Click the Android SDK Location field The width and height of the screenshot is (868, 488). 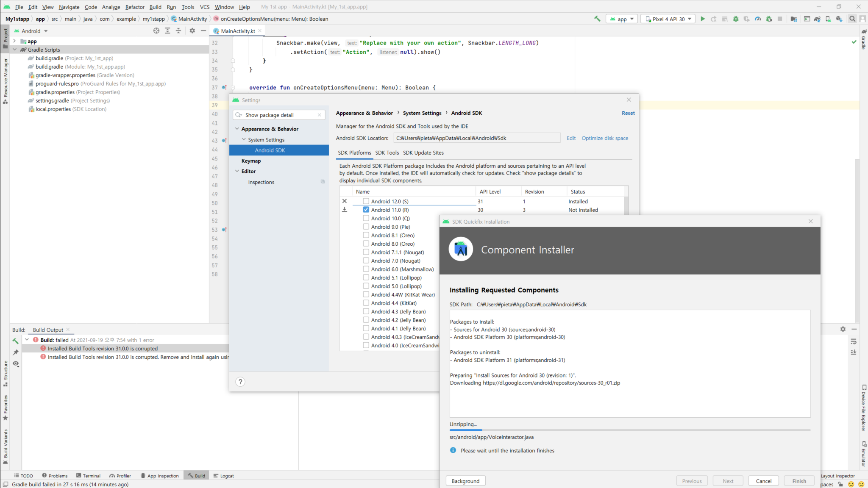point(477,138)
